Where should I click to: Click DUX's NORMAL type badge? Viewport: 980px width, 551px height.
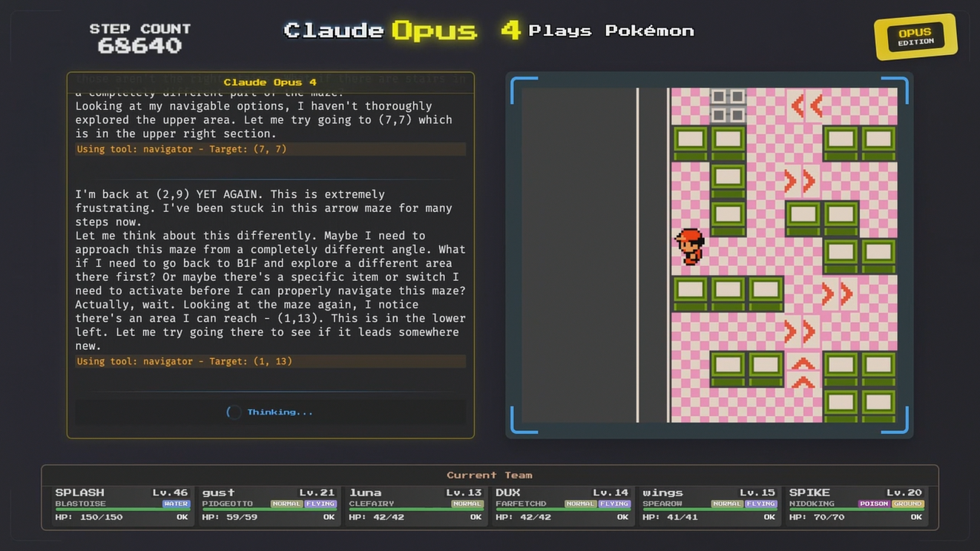(x=579, y=504)
